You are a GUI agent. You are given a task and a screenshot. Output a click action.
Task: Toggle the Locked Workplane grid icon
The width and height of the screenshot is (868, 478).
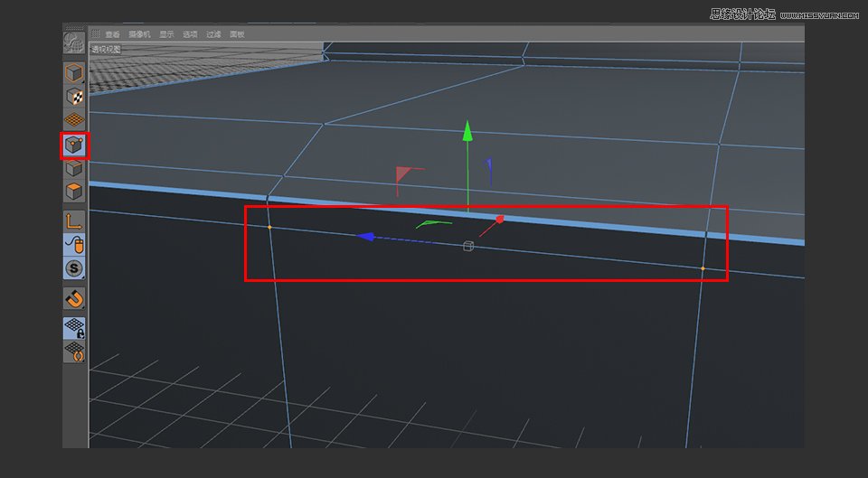click(74, 327)
